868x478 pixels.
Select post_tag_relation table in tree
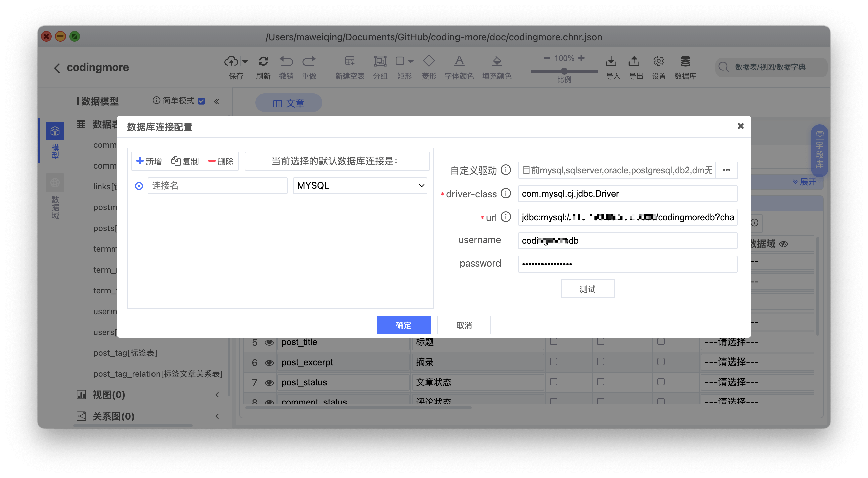click(x=158, y=374)
